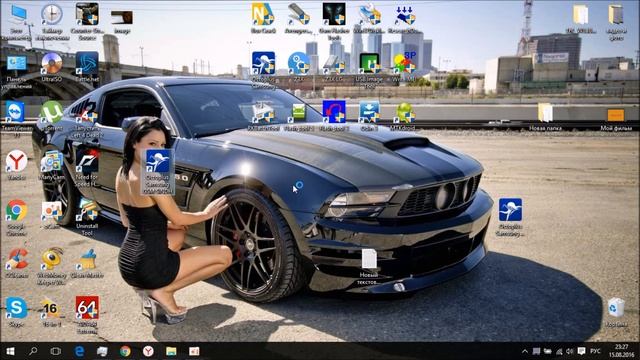Open the CCleaner desktop shortcut
The height and width of the screenshot is (360, 640).
[x=17, y=259]
